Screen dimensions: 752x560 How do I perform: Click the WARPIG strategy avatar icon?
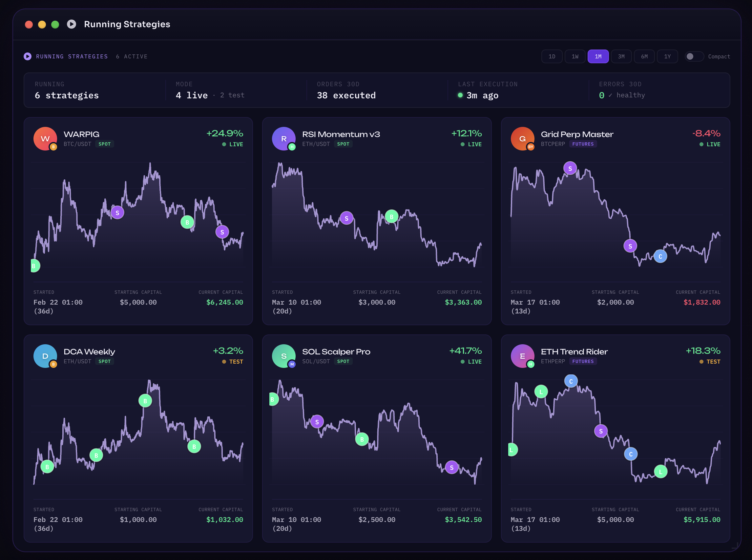point(45,139)
